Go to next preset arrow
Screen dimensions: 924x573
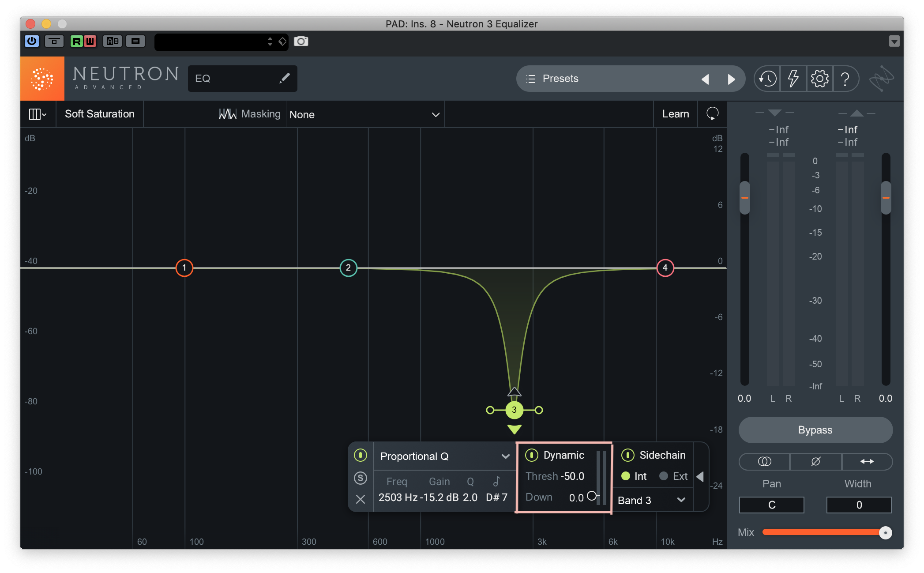click(731, 79)
